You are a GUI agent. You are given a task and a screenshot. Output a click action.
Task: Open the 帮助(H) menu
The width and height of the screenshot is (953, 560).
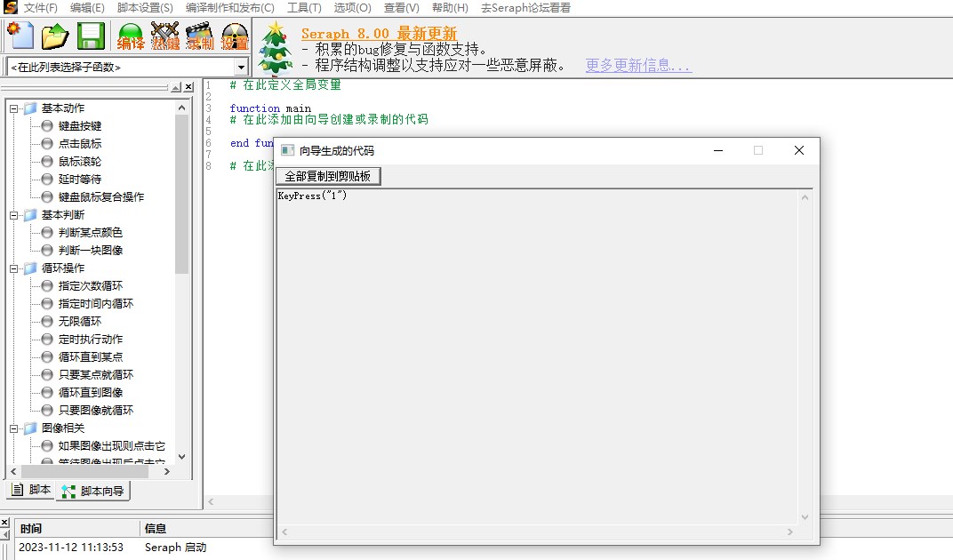click(450, 8)
